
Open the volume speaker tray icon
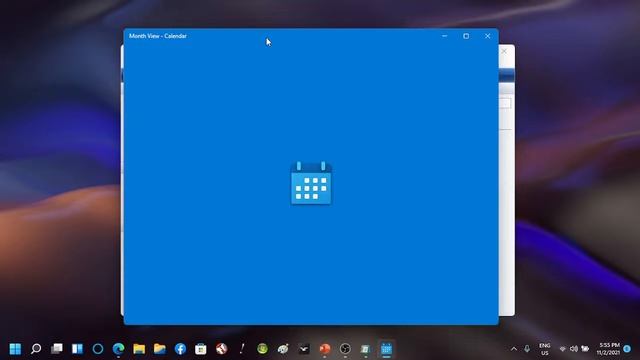click(573, 349)
